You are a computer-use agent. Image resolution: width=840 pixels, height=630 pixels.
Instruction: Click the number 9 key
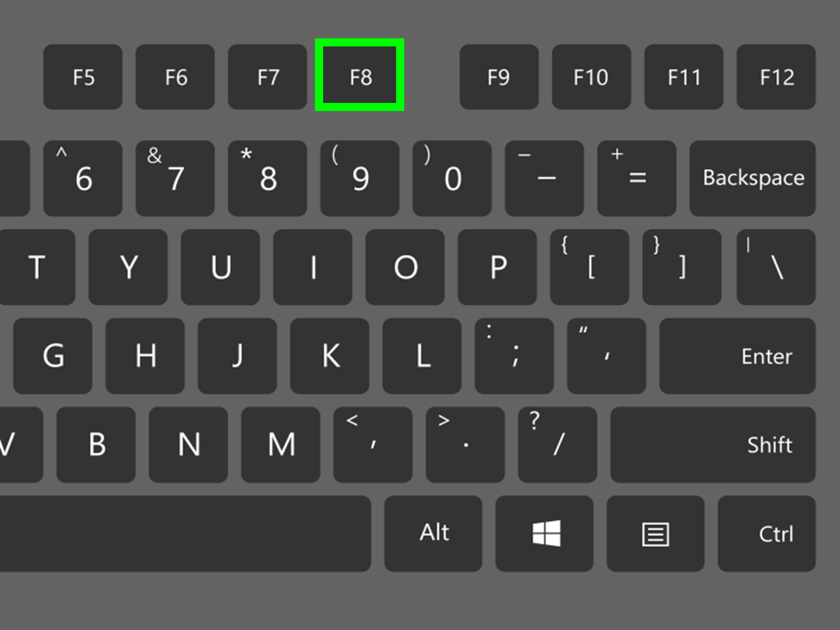[x=360, y=178]
